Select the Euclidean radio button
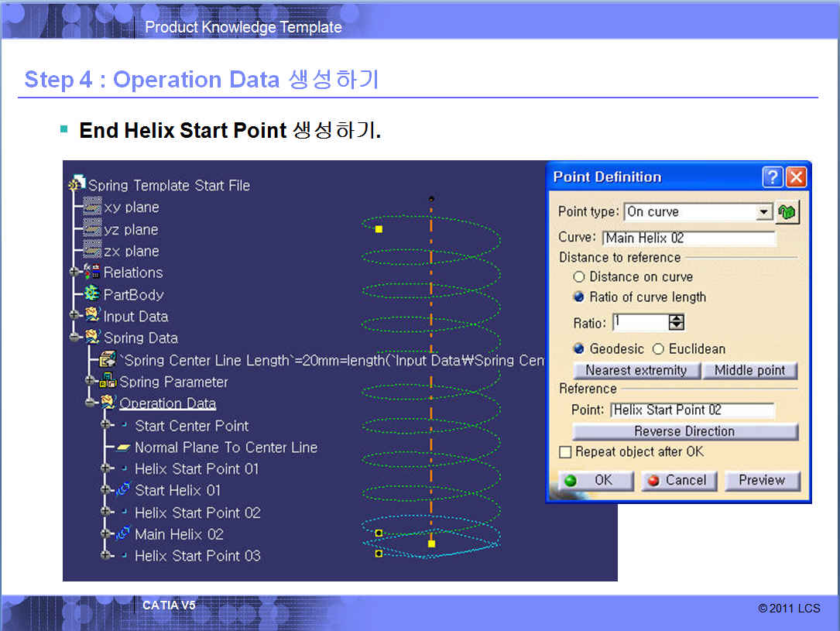Screen dimensions: 840x631 pos(659,349)
